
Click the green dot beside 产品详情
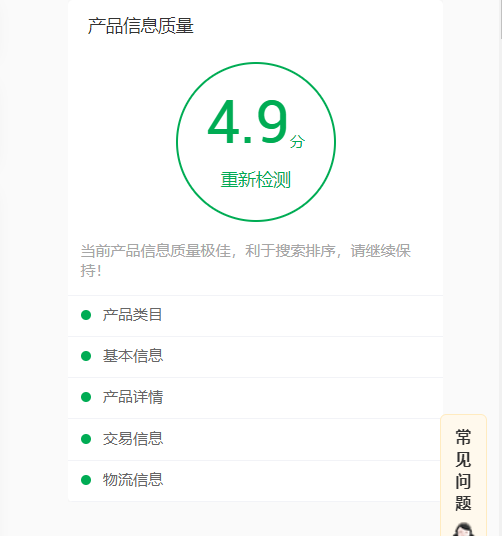point(86,397)
